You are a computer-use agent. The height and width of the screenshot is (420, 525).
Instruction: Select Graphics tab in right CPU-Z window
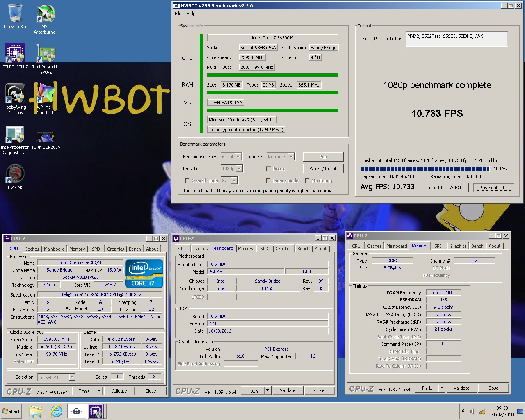pyautogui.click(x=458, y=246)
